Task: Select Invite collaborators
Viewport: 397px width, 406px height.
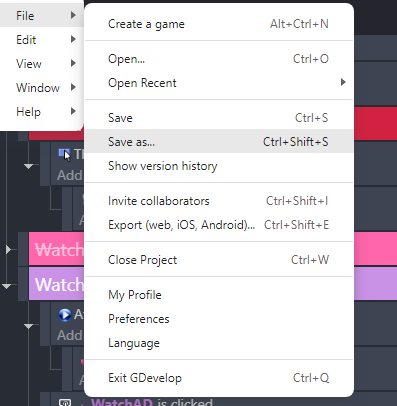Action: point(219,201)
